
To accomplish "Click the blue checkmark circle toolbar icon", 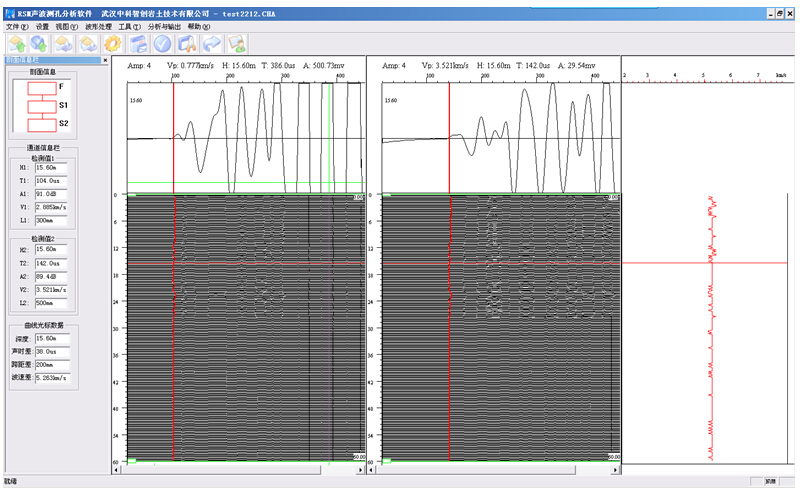I will [162, 44].
